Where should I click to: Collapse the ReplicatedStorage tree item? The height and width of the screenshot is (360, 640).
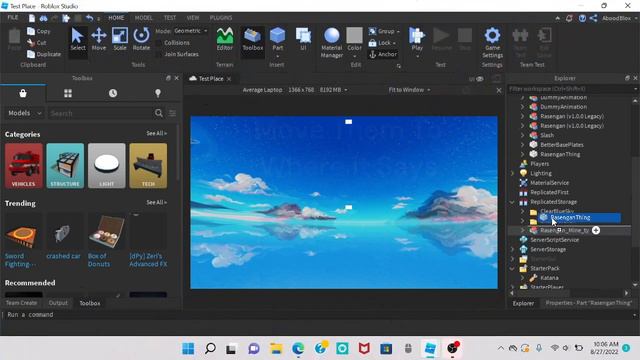(513, 202)
